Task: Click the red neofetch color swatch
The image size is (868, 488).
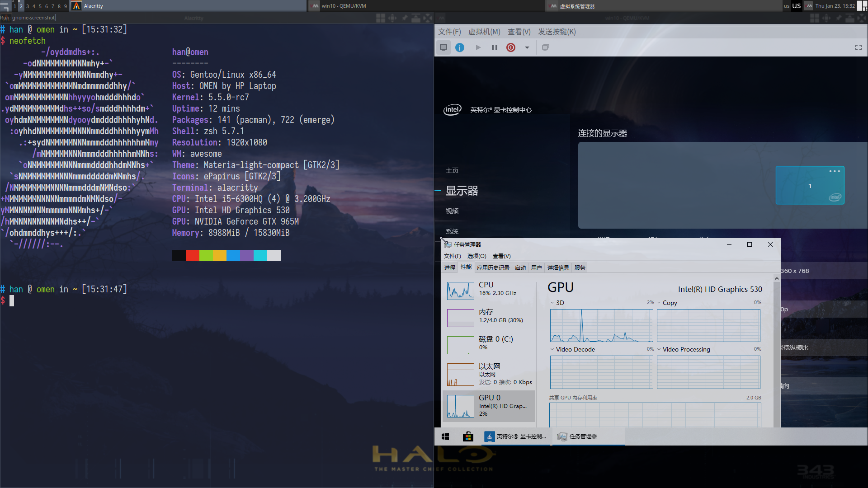Action: click(x=192, y=255)
